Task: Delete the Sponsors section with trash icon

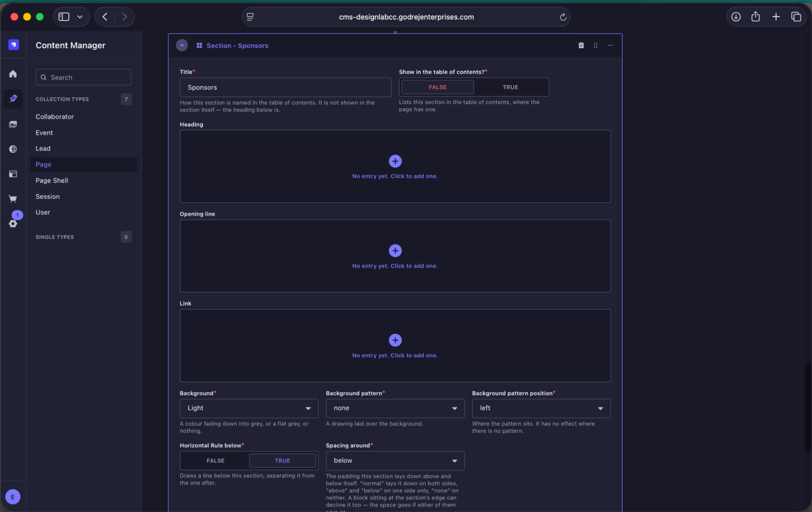Action: (x=581, y=45)
